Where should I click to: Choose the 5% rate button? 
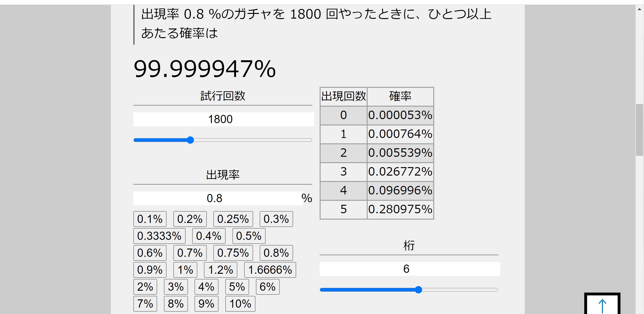[x=237, y=287]
